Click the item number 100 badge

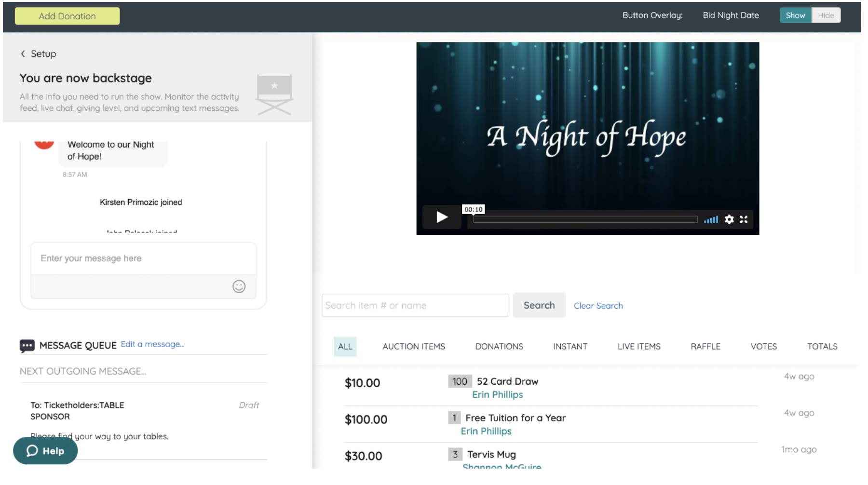(x=460, y=381)
